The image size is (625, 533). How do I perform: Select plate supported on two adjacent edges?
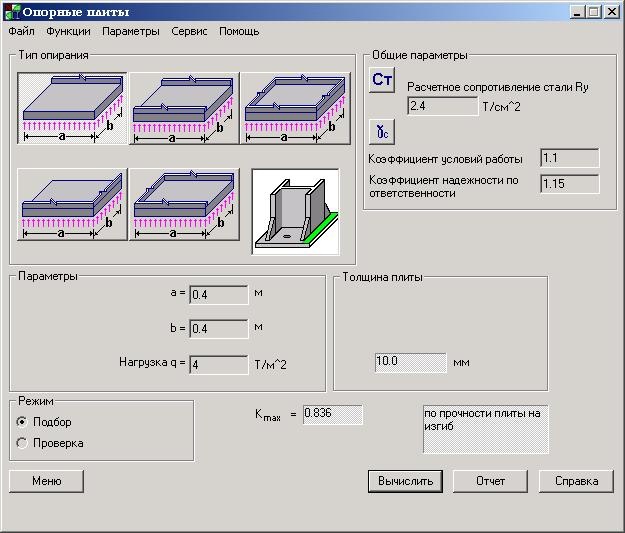tap(72, 205)
